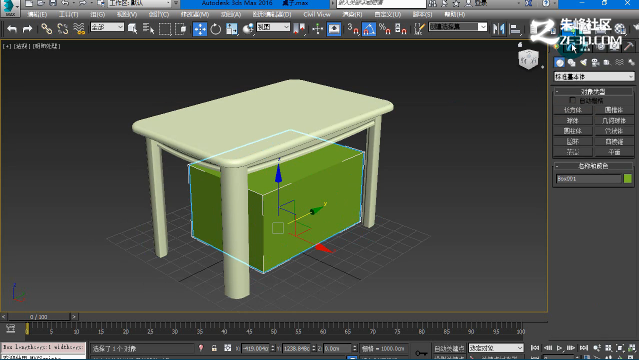Click the green object color swatch
Viewport: 639px width, 360px height.
click(x=628, y=179)
